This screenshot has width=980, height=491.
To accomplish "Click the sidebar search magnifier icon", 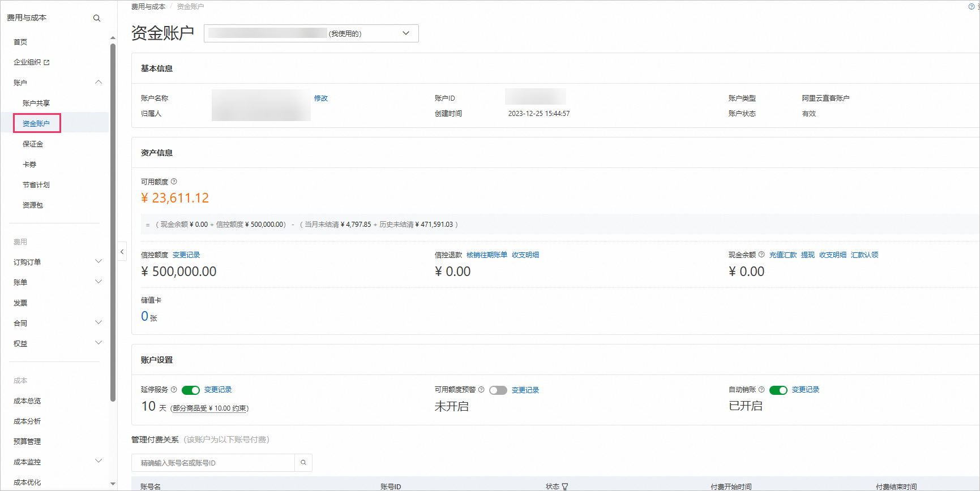I will click(97, 18).
